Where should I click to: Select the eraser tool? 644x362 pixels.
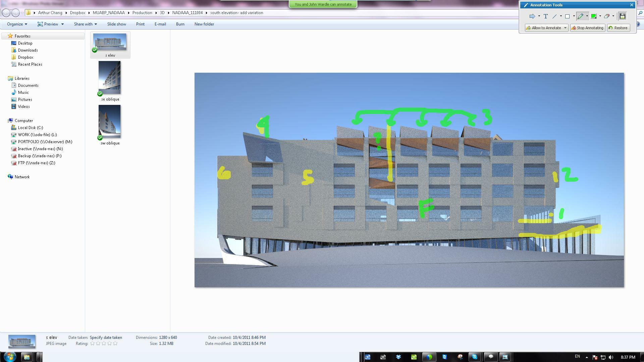[x=607, y=16]
